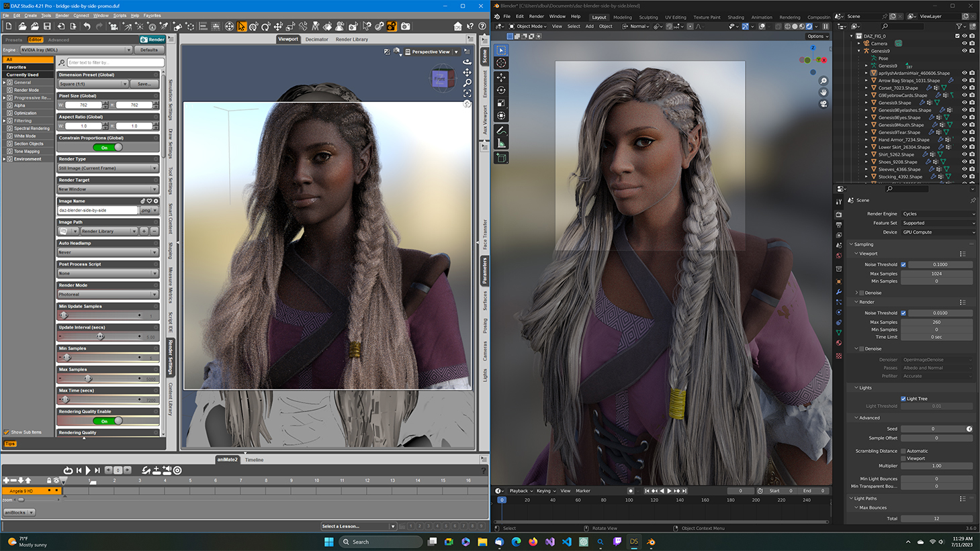Open Blender Sculpting workspace tab
980x551 pixels.
coord(648,17)
